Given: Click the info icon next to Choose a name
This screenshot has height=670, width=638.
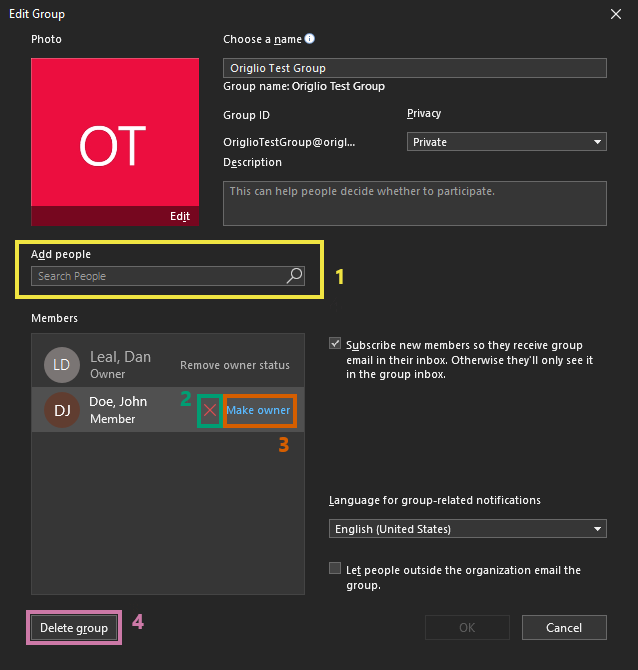Looking at the screenshot, I should [x=310, y=38].
